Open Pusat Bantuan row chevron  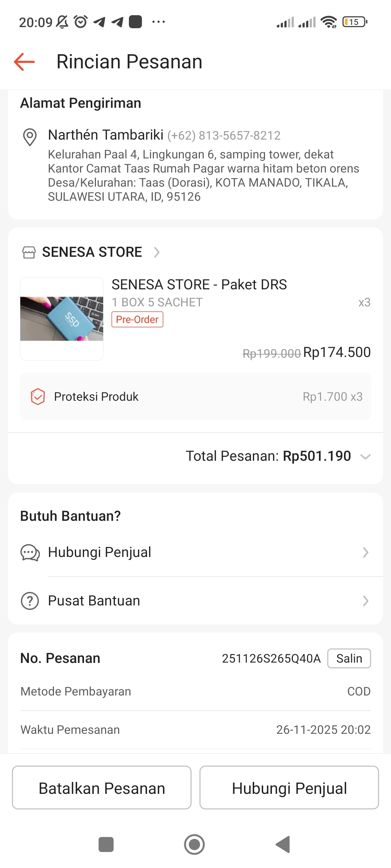366,601
